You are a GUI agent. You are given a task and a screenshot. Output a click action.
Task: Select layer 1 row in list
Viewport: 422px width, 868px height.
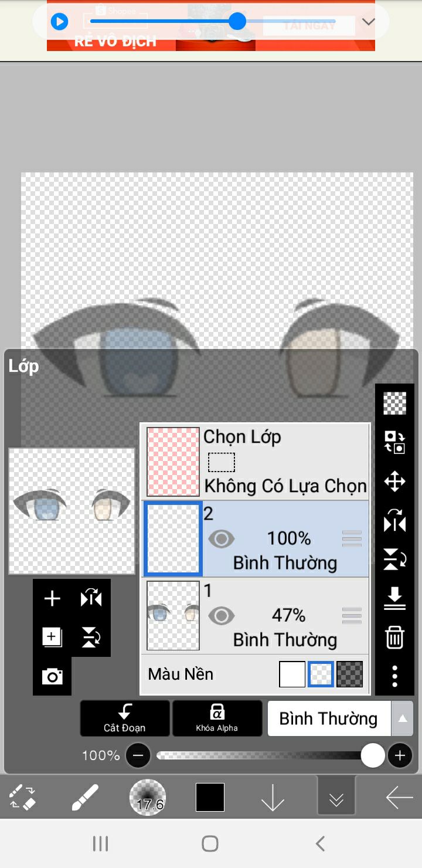coord(256,616)
